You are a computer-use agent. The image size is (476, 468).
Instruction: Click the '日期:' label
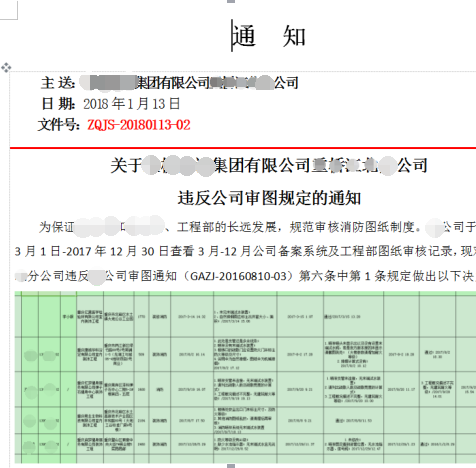tap(58, 104)
